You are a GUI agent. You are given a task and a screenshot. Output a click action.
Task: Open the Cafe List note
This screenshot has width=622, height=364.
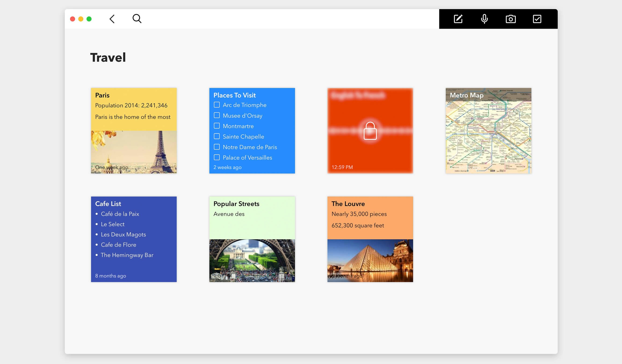click(x=134, y=239)
